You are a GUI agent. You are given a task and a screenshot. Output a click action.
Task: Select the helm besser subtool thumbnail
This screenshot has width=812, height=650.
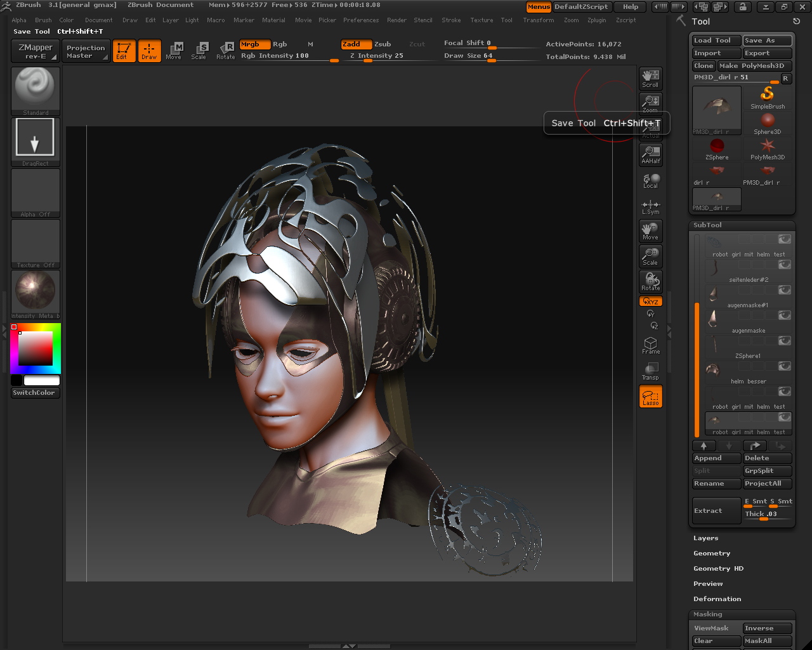pos(714,369)
